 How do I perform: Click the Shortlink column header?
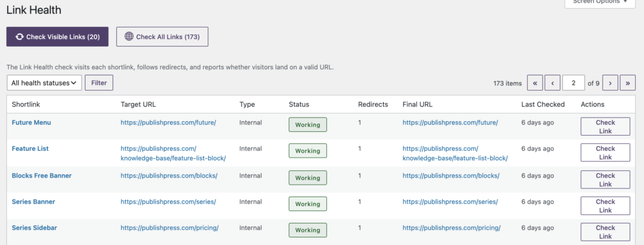coord(26,104)
